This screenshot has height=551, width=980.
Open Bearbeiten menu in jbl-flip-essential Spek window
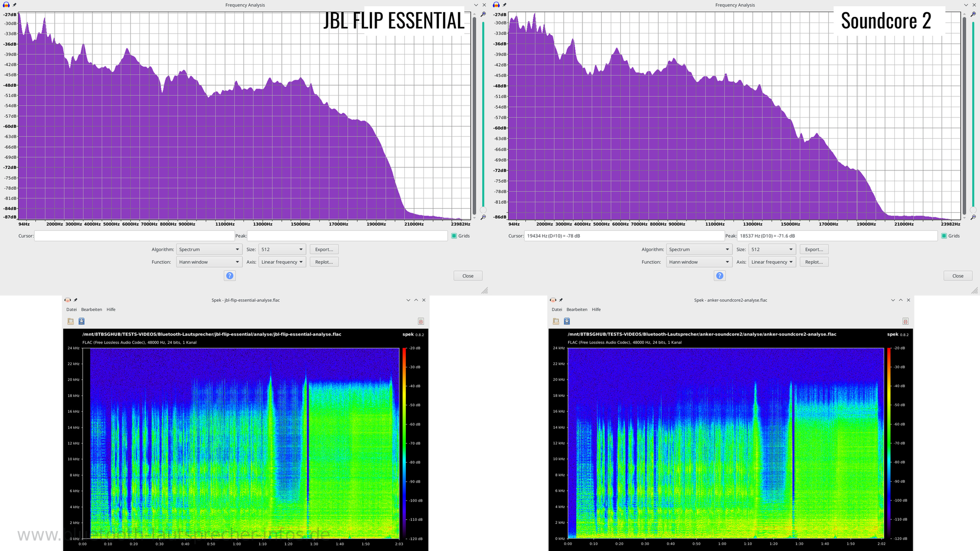click(x=91, y=310)
